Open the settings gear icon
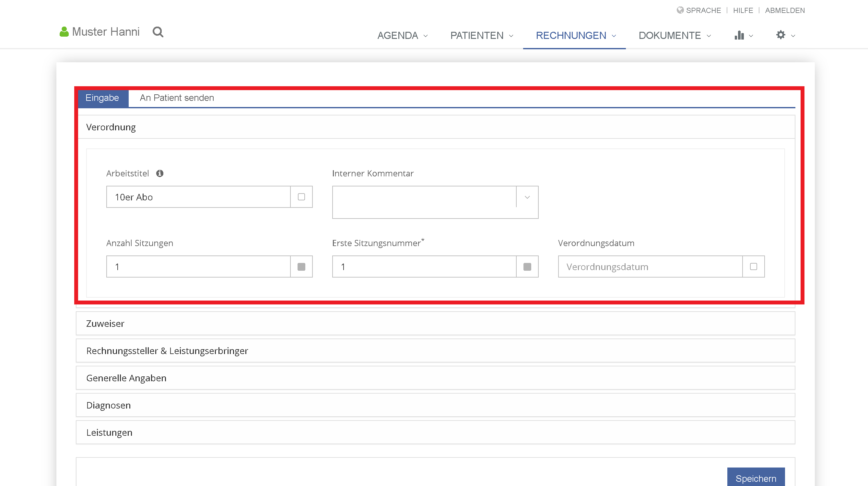The width and height of the screenshot is (868, 486). tap(781, 35)
